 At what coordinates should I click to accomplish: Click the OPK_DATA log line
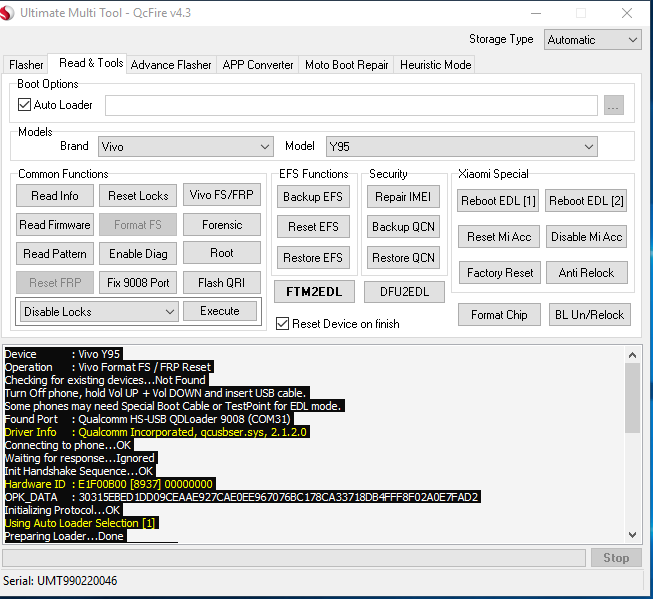242,497
